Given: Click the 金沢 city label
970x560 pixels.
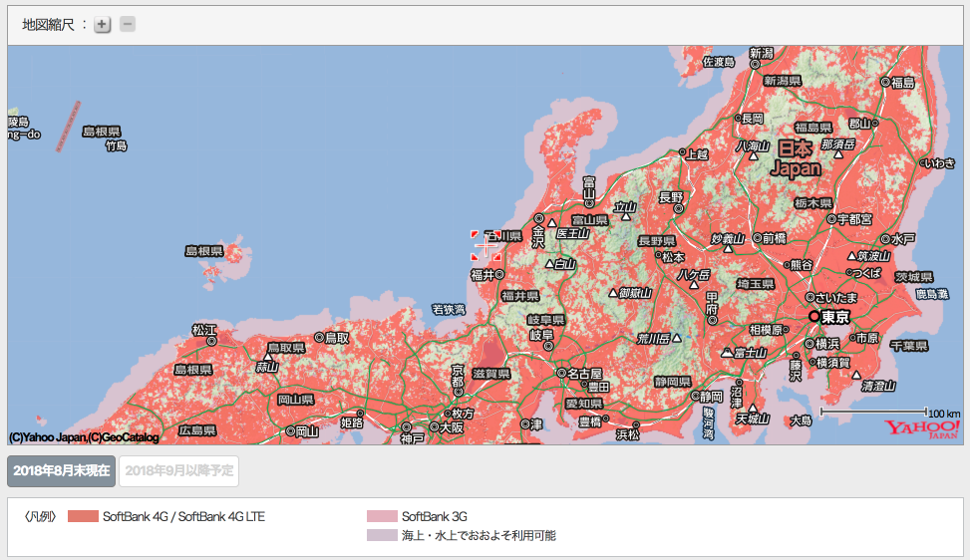Looking at the screenshot, I should 538,237.
